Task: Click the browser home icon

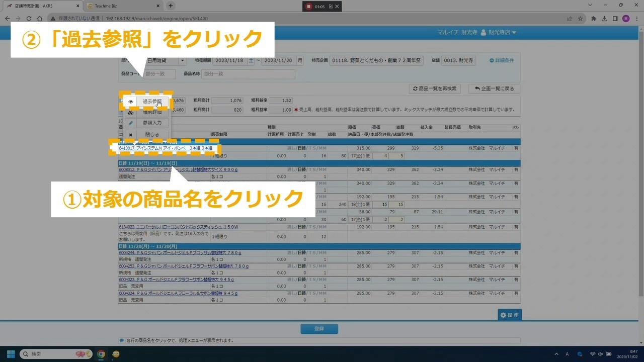Action: tap(40, 19)
